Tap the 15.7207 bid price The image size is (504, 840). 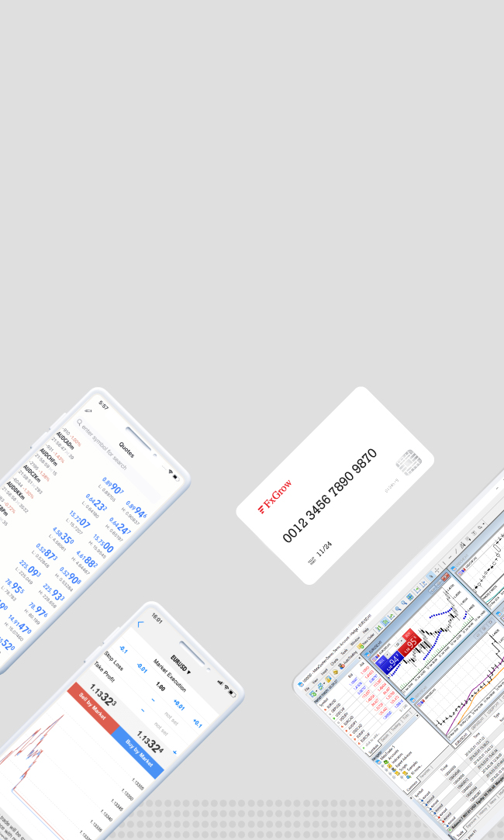click(79, 520)
